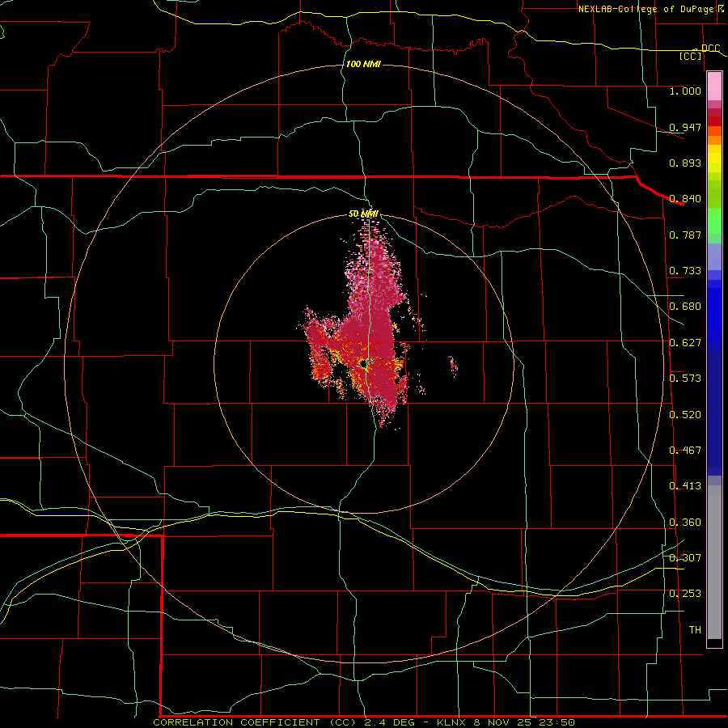
Task: Click the TH threshold label
Action: (x=695, y=630)
